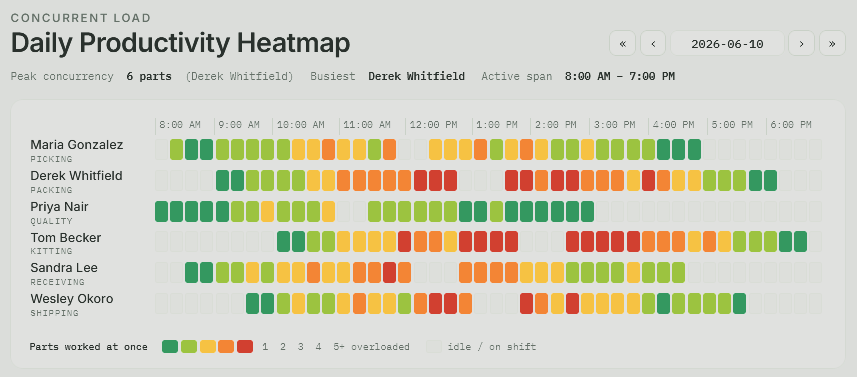Select the Derek Whitfield row name
This screenshot has height=377, width=857.
(x=76, y=176)
